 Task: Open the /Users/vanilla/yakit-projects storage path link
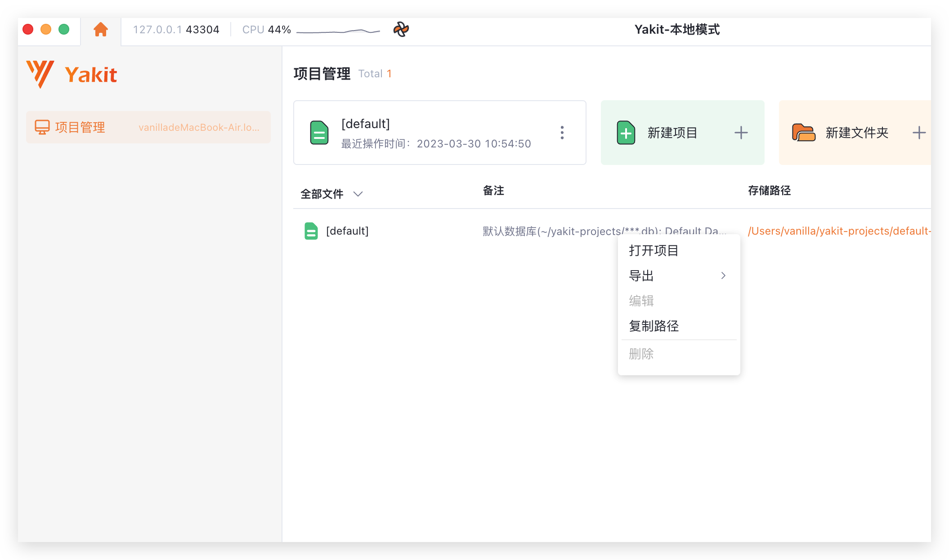(x=838, y=231)
